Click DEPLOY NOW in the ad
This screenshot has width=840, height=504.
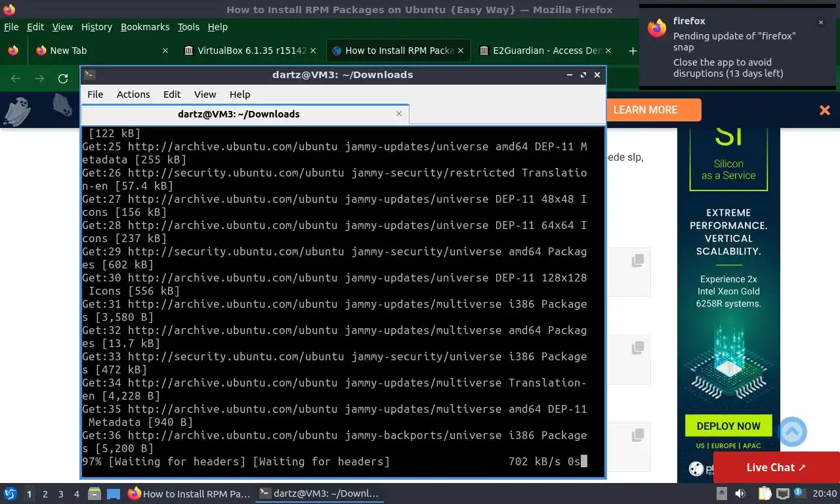point(728,426)
